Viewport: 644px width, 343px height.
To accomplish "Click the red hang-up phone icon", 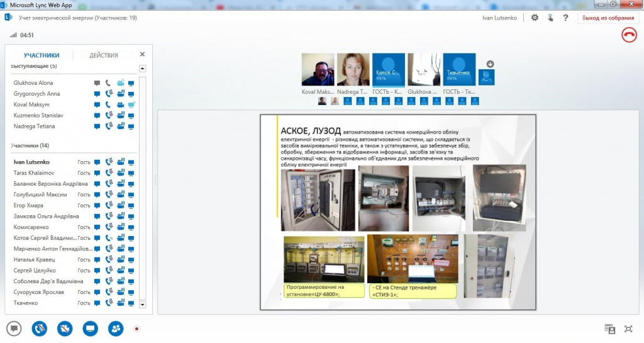I will click(629, 35).
